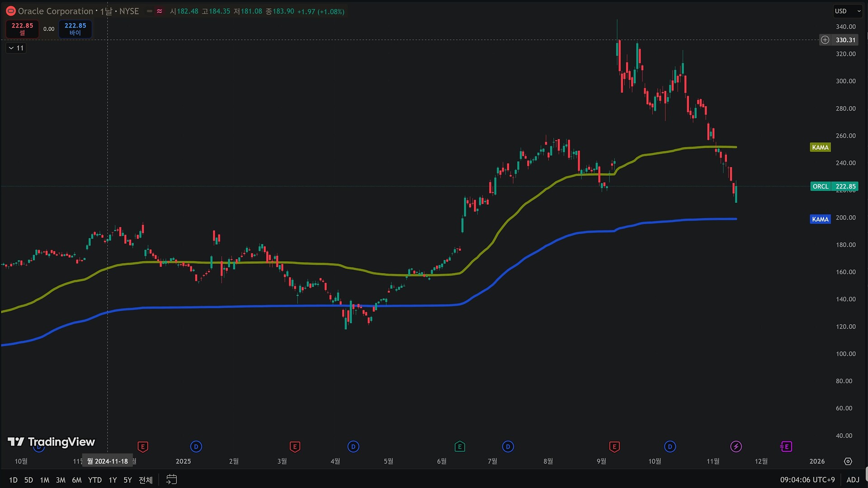
Task: Click the blue KAMA indicator label
Action: [820, 219]
